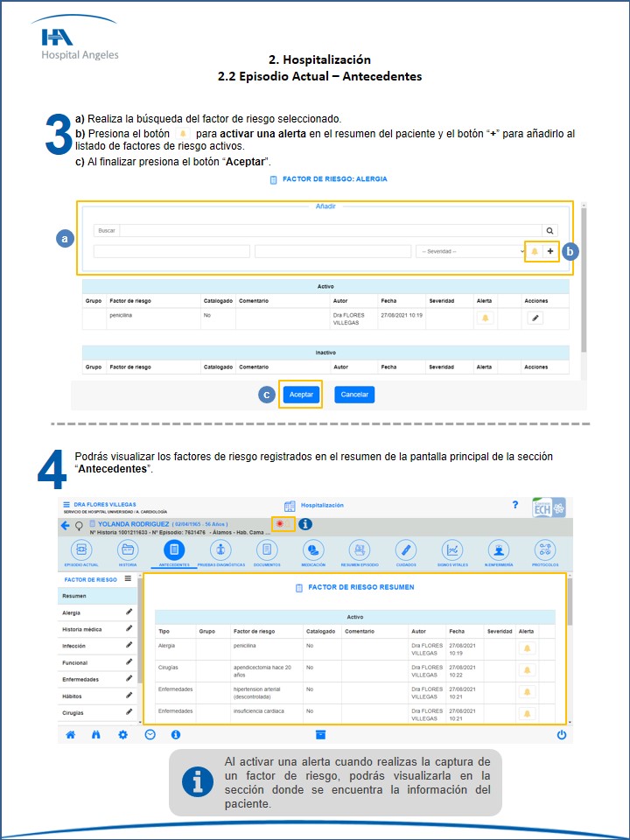Image resolution: width=630 pixels, height=840 pixels.
Task: Open the Medicación section icon
Action: (x=313, y=549)
